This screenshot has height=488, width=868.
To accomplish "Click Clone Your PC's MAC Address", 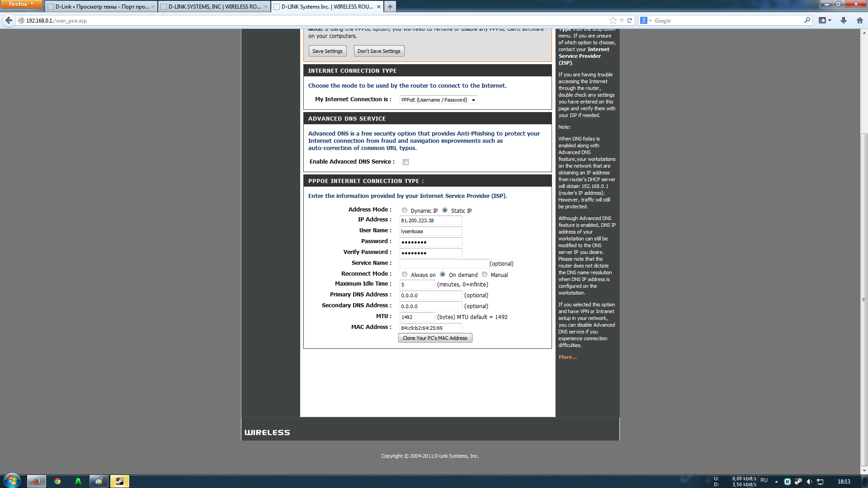I will tap(435, 338).
